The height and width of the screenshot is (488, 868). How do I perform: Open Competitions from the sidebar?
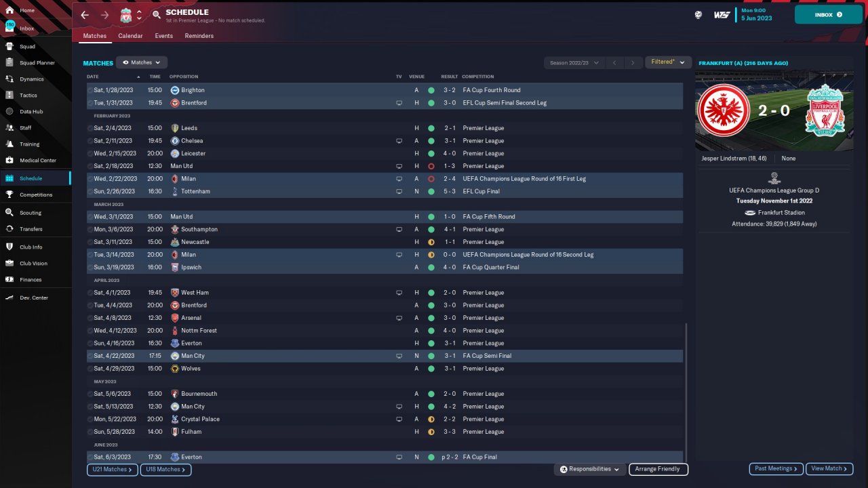pyautogui.click(x=36, y=195)
